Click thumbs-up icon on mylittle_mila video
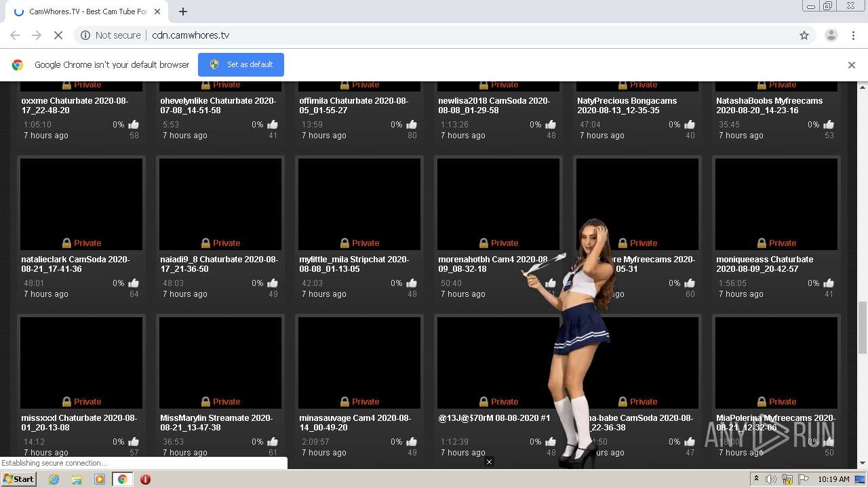Viewport: 868px width, 488px height. [412, 283]
